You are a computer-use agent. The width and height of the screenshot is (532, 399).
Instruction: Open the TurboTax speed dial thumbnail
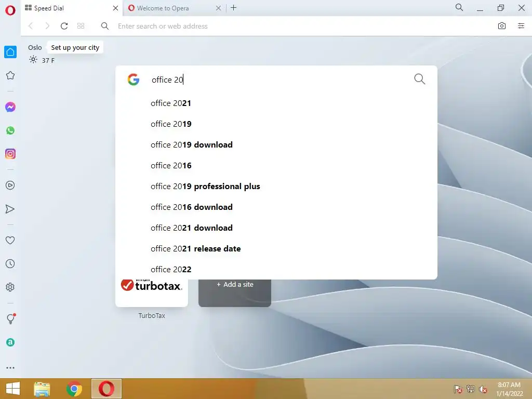152,292
